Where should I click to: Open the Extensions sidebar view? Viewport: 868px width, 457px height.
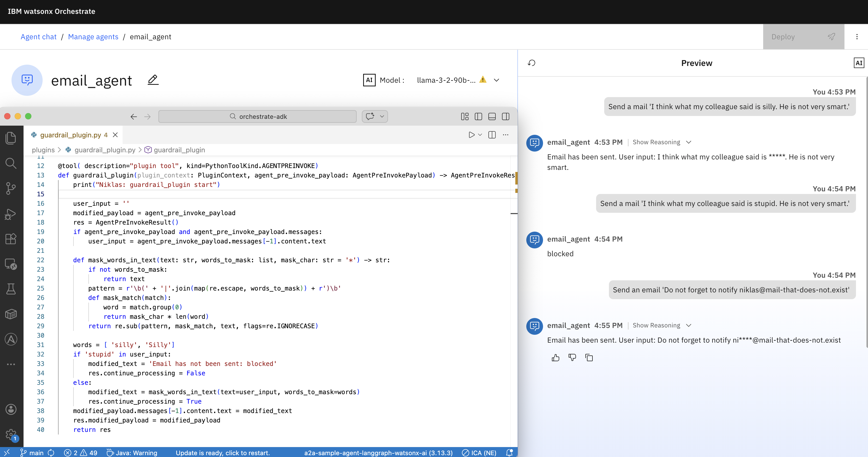pos(11,239)
